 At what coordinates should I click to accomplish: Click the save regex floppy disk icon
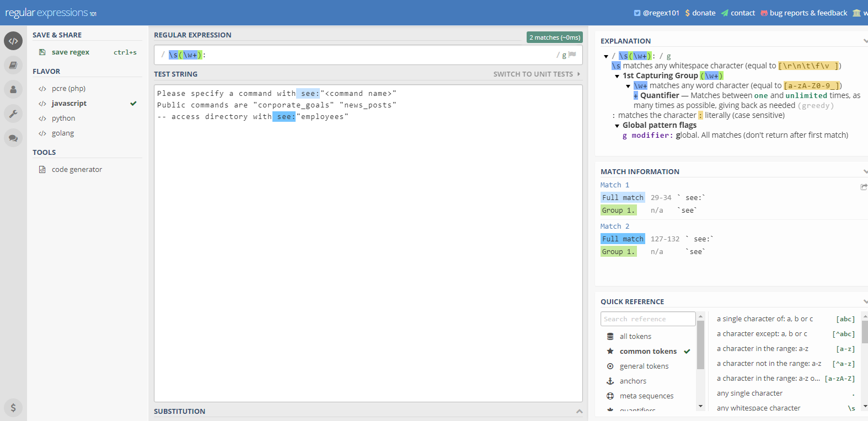pyautogui.click(x=42, y=52)
